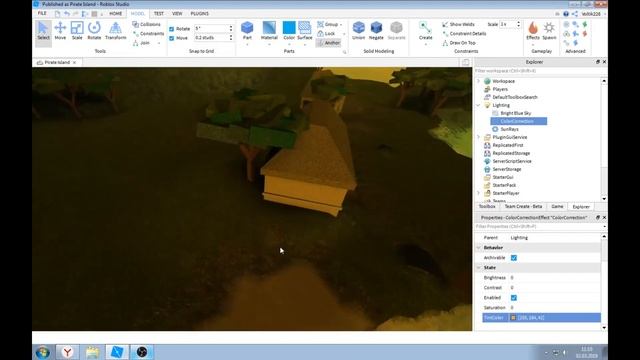Toggle Draw On Top
Screen dimensions: 640x360
pos(459,43)
